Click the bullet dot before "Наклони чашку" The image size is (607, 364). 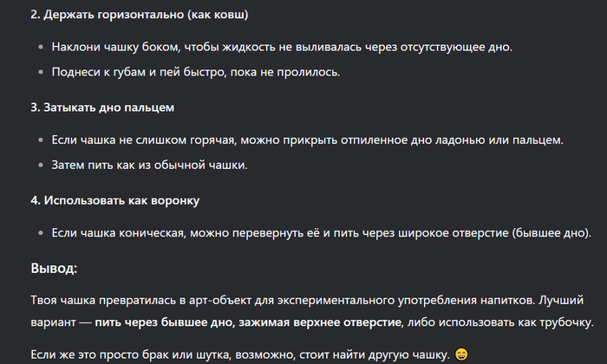pyautogui.click(x=41, y=47)
